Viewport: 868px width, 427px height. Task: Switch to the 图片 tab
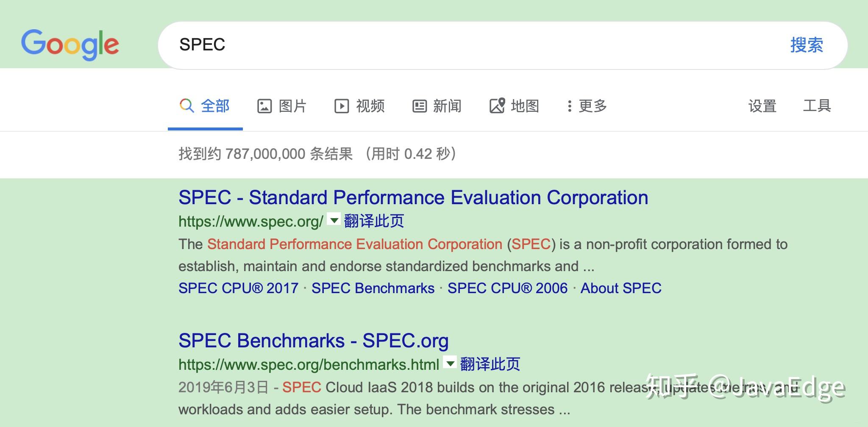point(292,106)
